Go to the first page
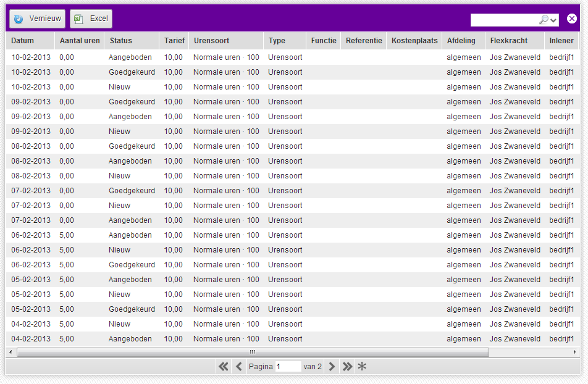 click(x=223, y=366)
